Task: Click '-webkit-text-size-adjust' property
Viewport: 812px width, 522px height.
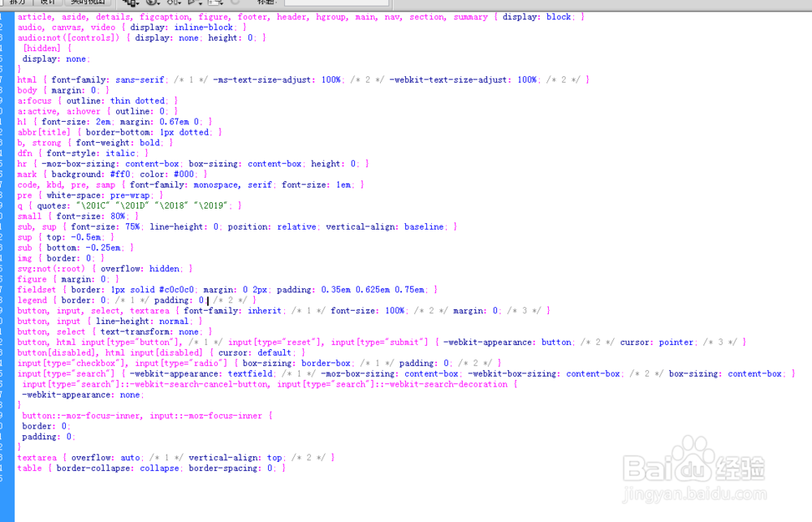Action: 448,80
